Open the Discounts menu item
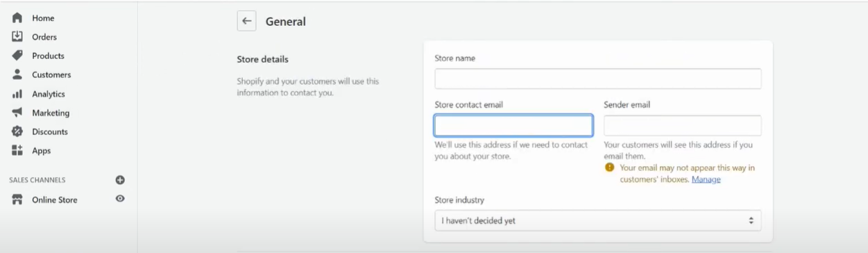 pyautogui.click(x=50, y=131)
